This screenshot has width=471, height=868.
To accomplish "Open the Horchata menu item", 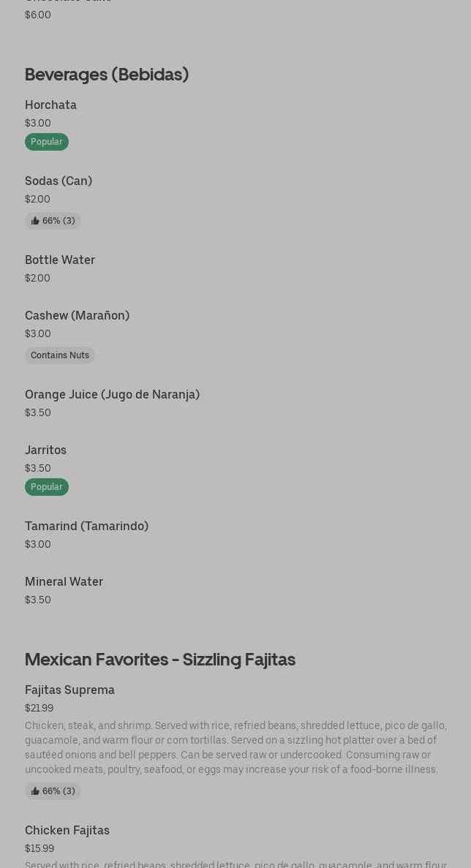I will [50, 105].
